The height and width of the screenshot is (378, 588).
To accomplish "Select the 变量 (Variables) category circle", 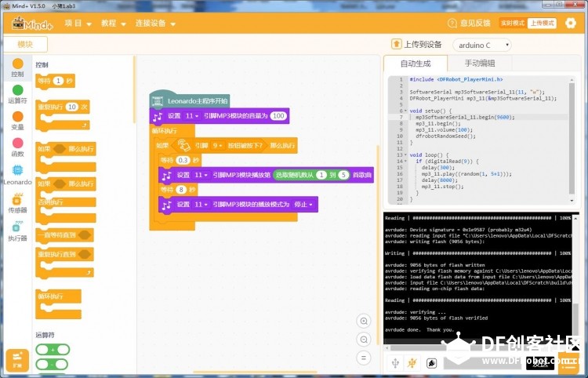I will point(17,117).
